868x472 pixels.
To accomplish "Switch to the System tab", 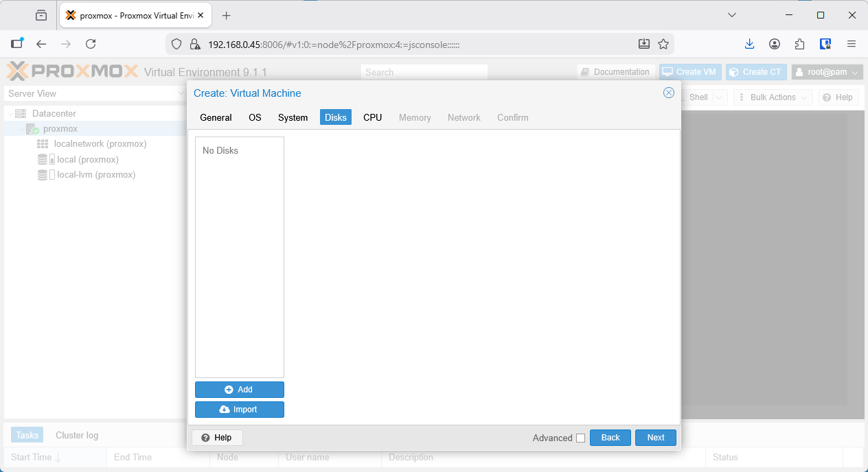I will coord(293,117).
